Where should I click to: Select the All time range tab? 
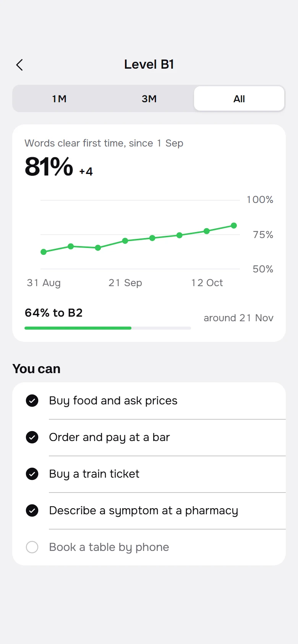(239, 99)
